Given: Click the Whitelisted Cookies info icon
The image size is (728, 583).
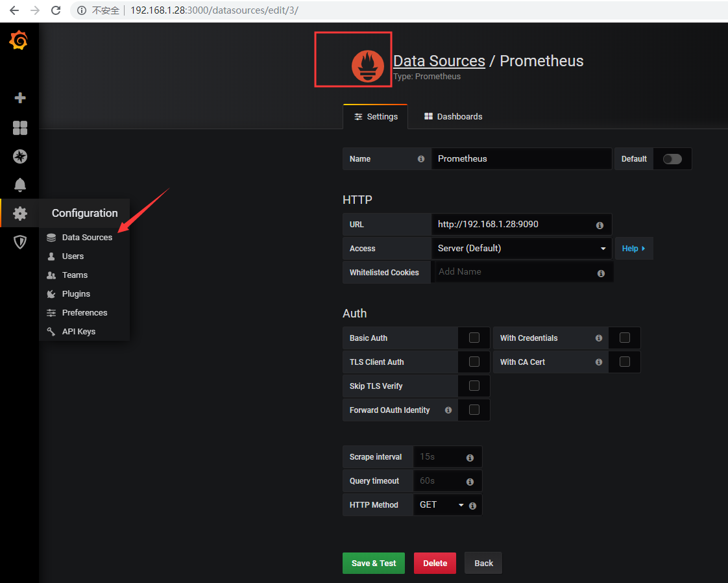Looking at the screenshot, I should 601,273.
